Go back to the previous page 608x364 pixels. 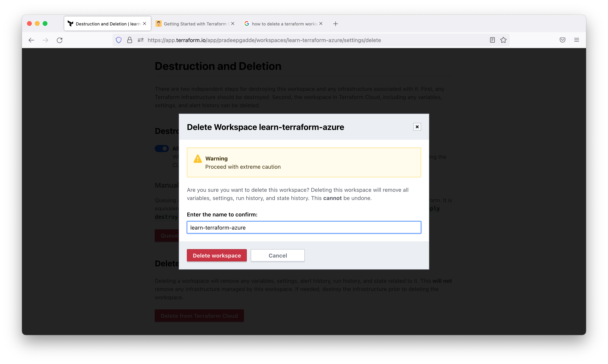(31, 40)
